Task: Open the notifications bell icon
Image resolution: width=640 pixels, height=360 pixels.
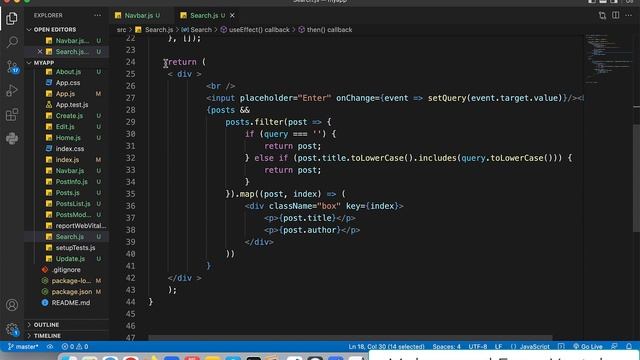Action: 629,347
